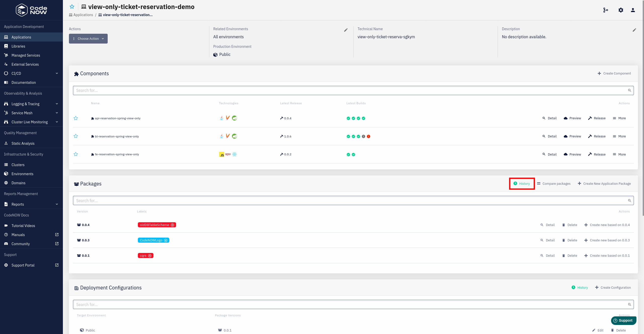
Task: Open the user profile icon
Action: [x=633, y=10]
